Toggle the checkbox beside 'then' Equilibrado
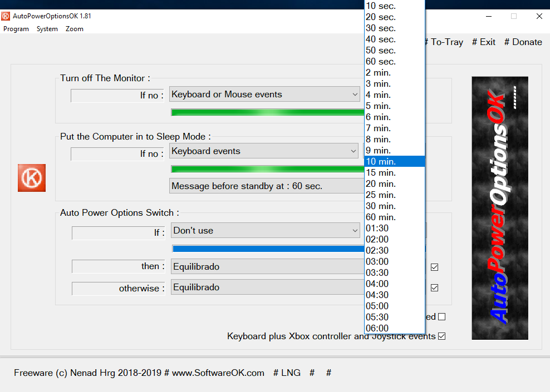Image resolution: width=550 pixels, height=392 pixels. [x=435, y=267]
